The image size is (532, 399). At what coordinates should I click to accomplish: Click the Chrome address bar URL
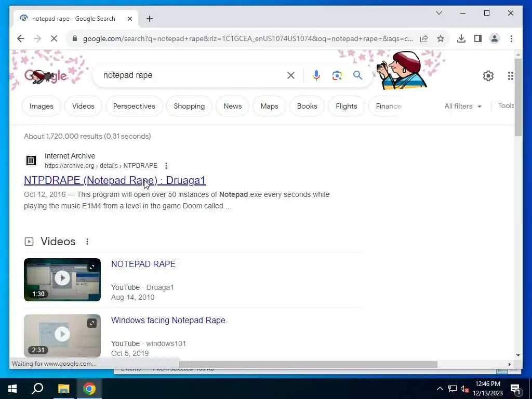tap(248, 38)
